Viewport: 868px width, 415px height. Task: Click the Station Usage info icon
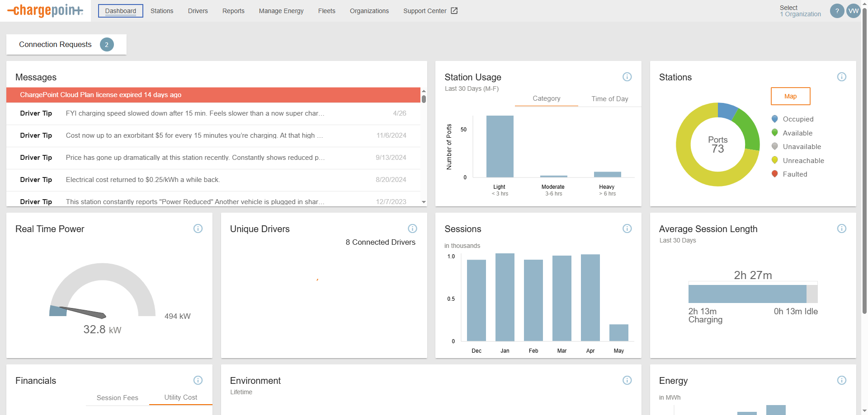(627, 77)
